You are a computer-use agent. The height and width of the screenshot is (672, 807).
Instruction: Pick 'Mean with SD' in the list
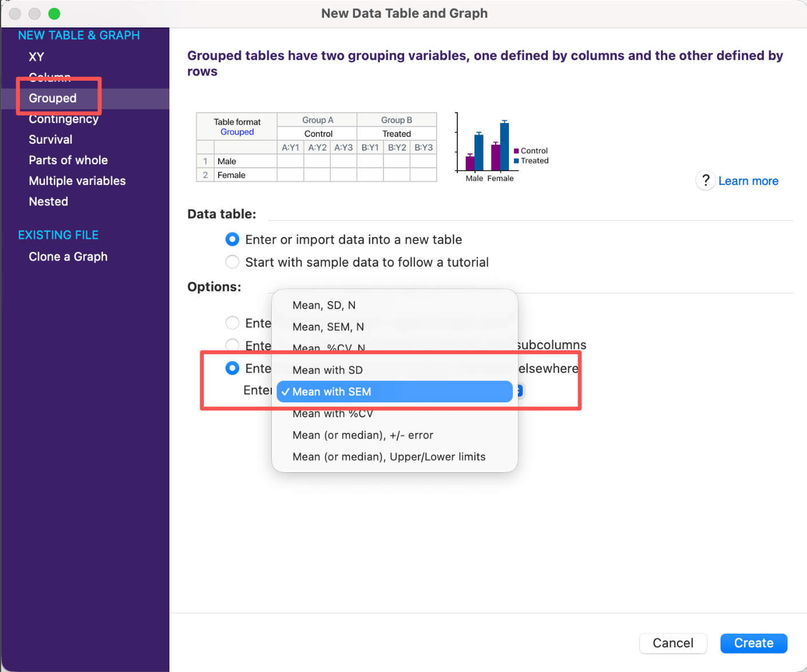(x=327, y=370)
